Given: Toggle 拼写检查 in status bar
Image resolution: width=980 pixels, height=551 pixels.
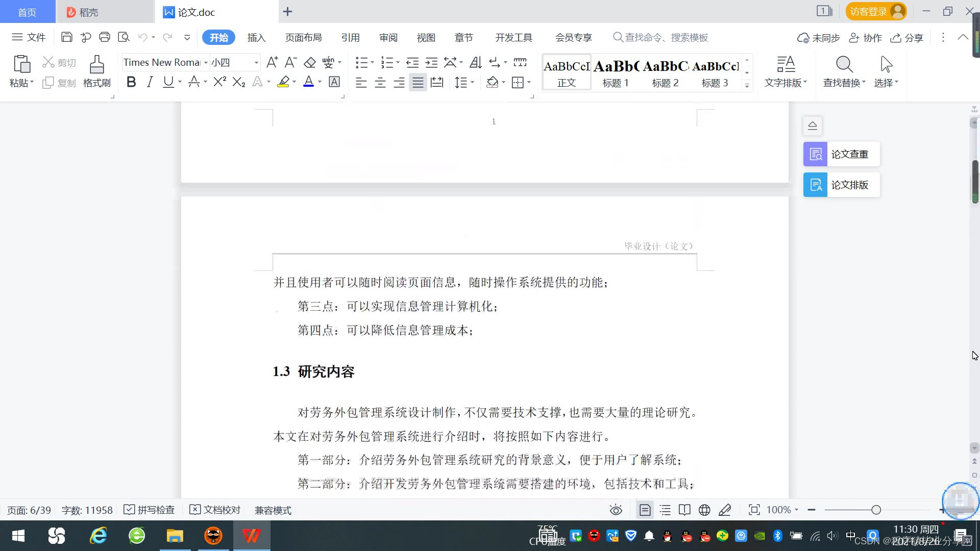Looking at the screenshot, I should 150,510.
